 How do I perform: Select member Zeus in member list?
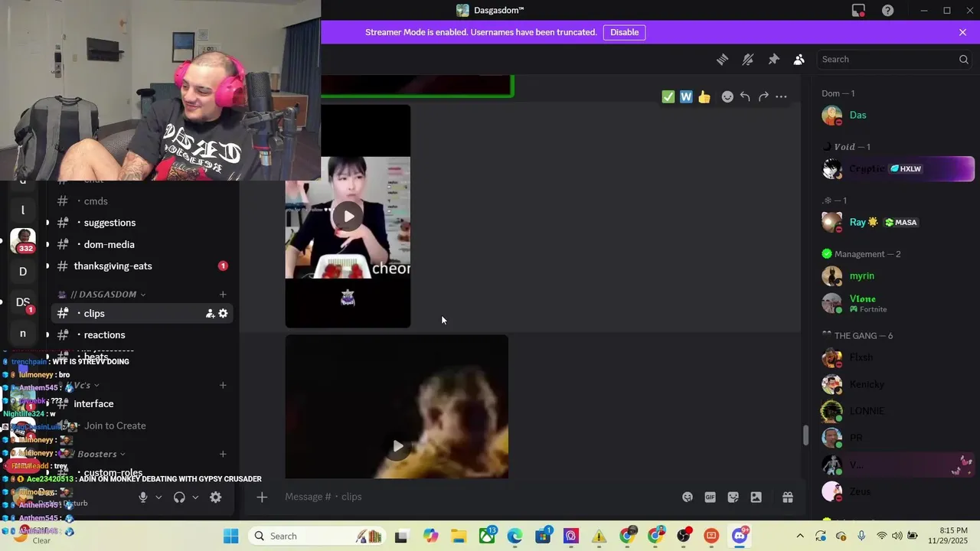(x=896, y=491)
